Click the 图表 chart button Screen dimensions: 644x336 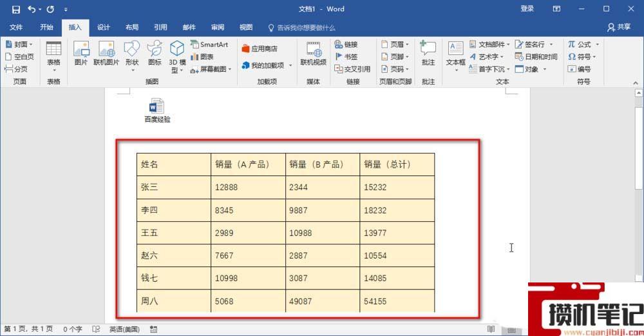pos(202,57)
